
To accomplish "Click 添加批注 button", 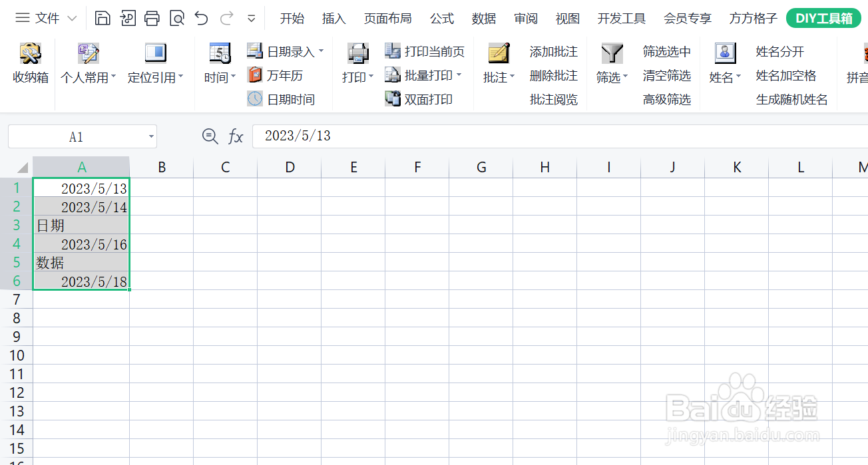I will click(554, 51).
